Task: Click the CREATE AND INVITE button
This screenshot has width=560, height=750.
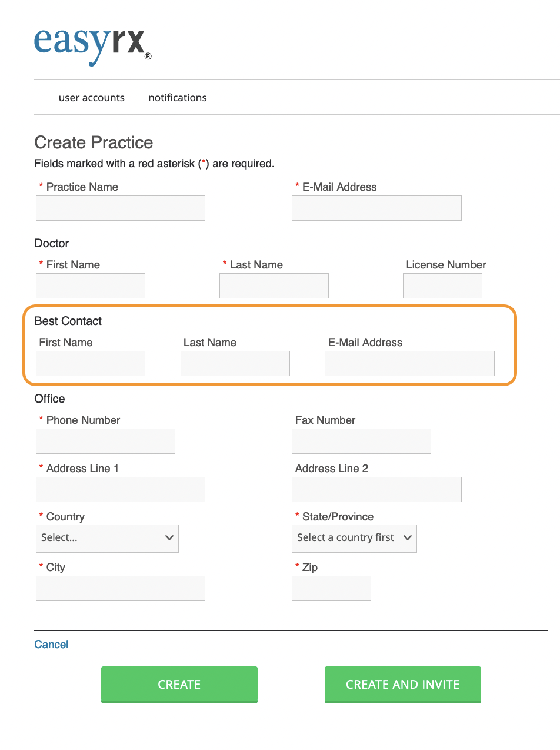Action: click(403, 685)
